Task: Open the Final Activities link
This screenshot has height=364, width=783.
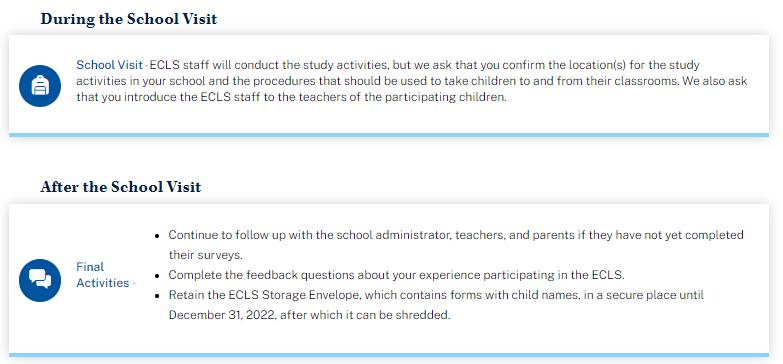Action: 103,275
